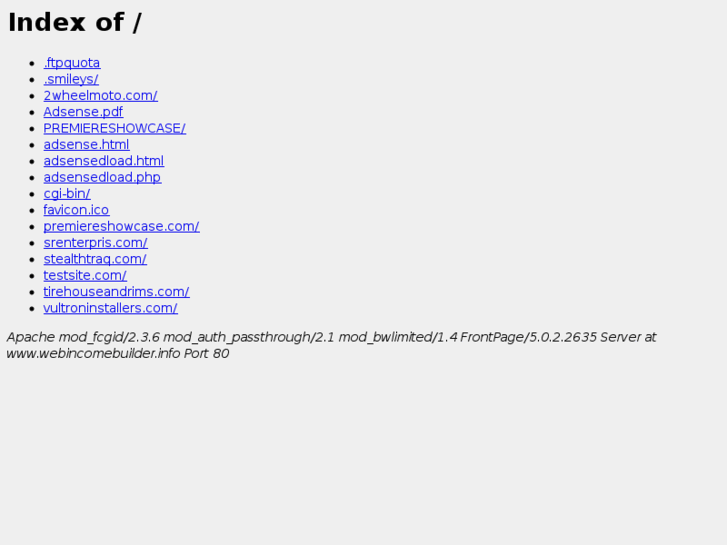Open the .ftpquota file link

click(72, 63)
